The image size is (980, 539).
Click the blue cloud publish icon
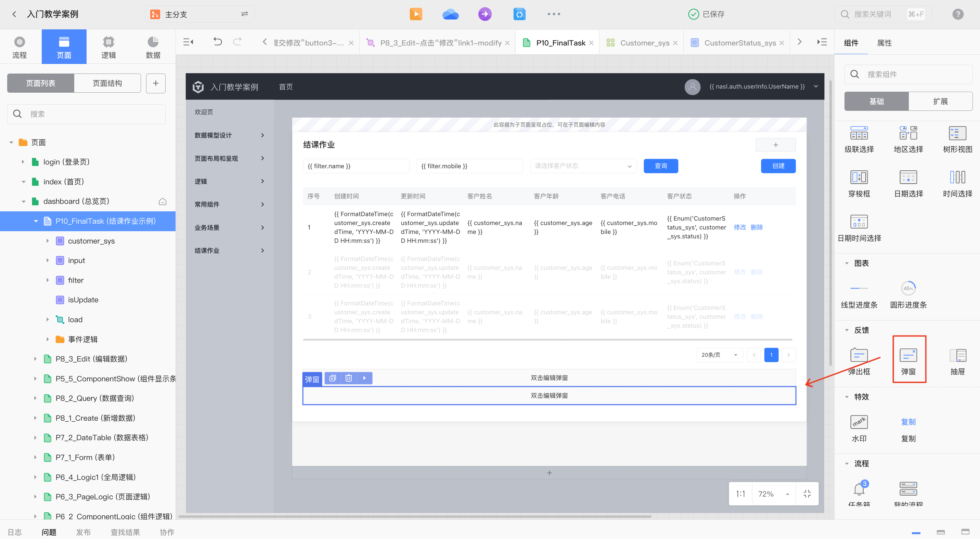pyautogui.click(x=450, y=14)
